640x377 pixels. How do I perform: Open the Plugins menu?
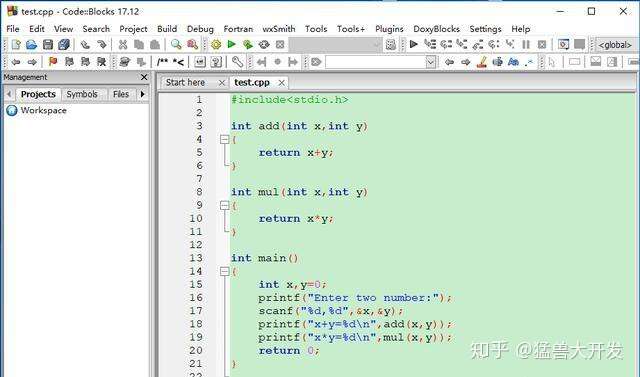click(389, 29)
